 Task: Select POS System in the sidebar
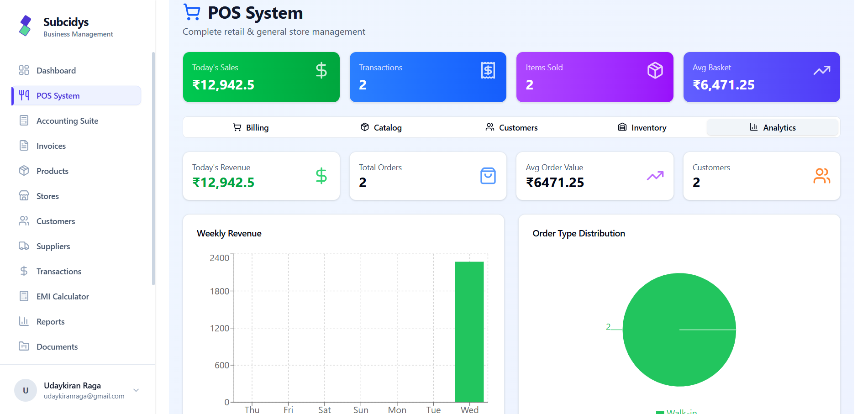click(x=77, y=95)
